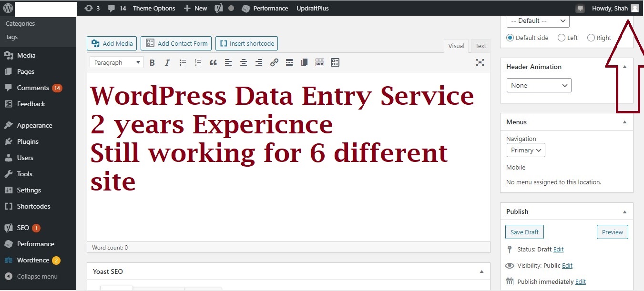Open Header Animation None dropdown
The height and width of the screenshot is (291, 644).
coord(539,85)
